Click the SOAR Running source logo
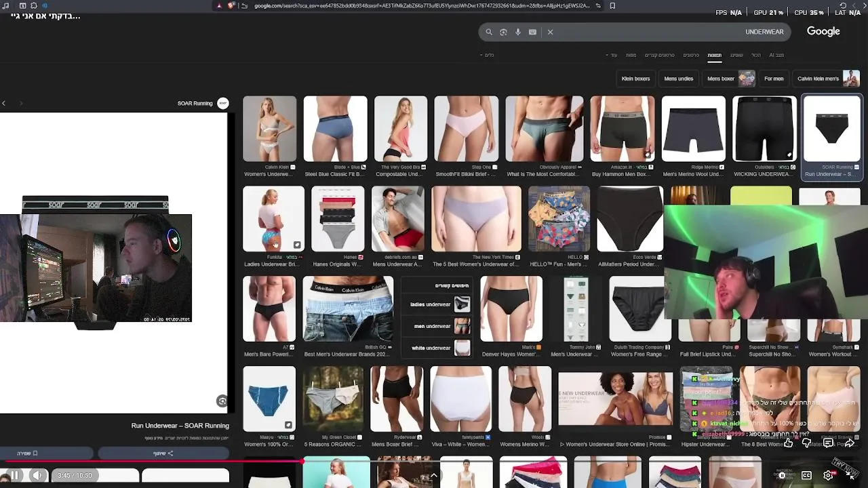 [223, 103]
